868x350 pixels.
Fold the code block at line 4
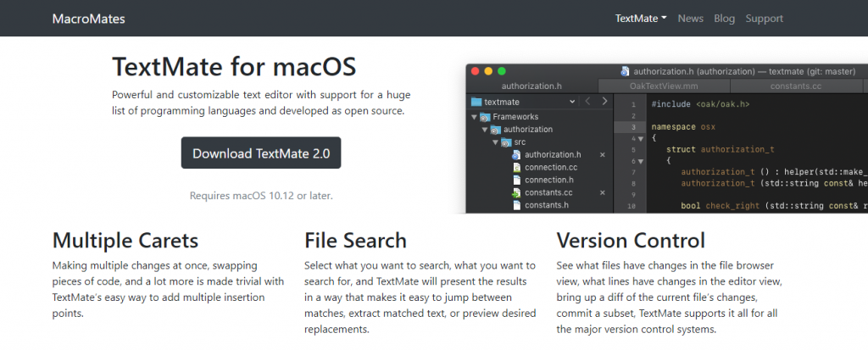click(x=641, y=138)
